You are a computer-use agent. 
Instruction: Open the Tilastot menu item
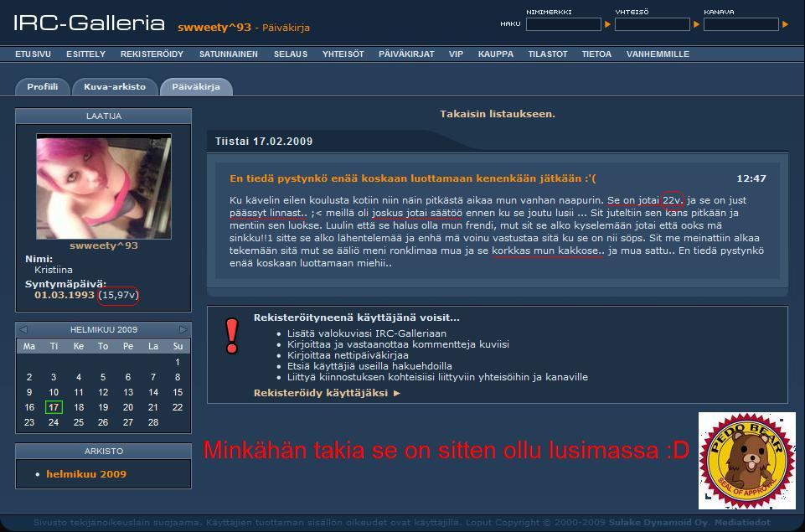pos(548,54)
